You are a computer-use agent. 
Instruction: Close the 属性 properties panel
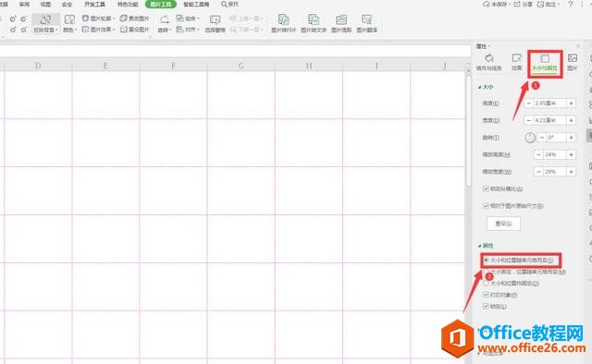click(578, 46)
